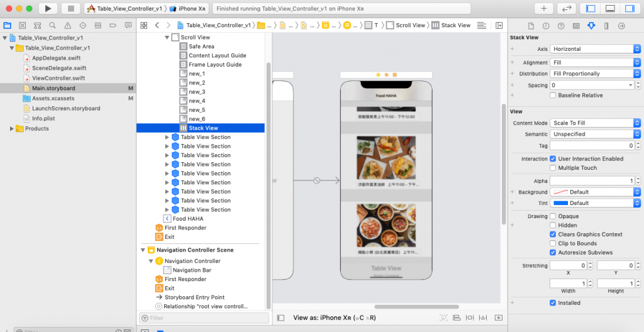The height and width of the screenshot is (332, 644).
Task: Open the Axis dropdown set to Horizontal
Action: coord(595,49)
